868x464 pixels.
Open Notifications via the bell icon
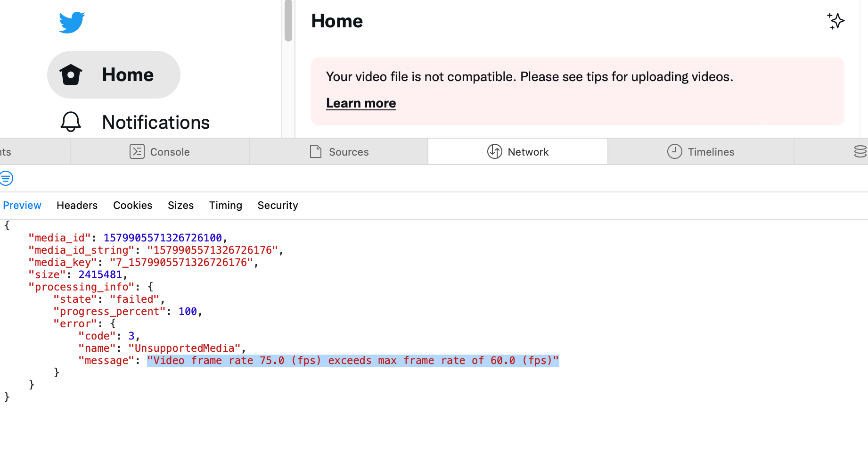tap(71, 122)
